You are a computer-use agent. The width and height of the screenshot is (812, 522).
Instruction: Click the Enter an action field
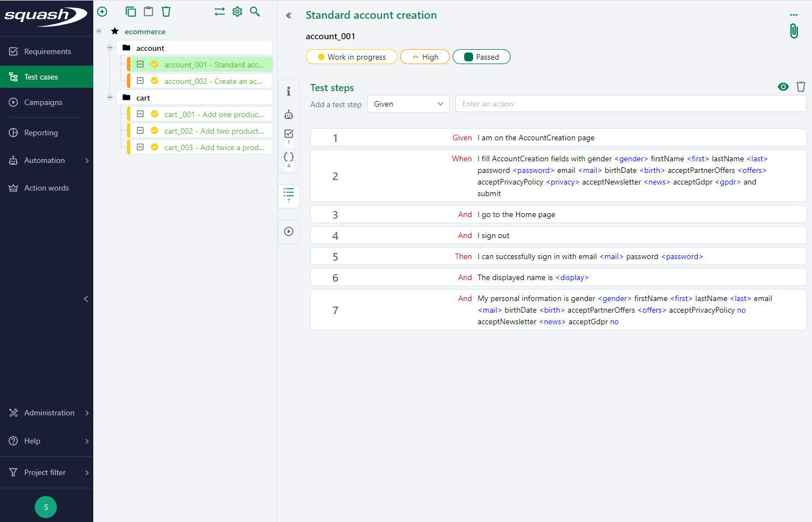[630, 104]
